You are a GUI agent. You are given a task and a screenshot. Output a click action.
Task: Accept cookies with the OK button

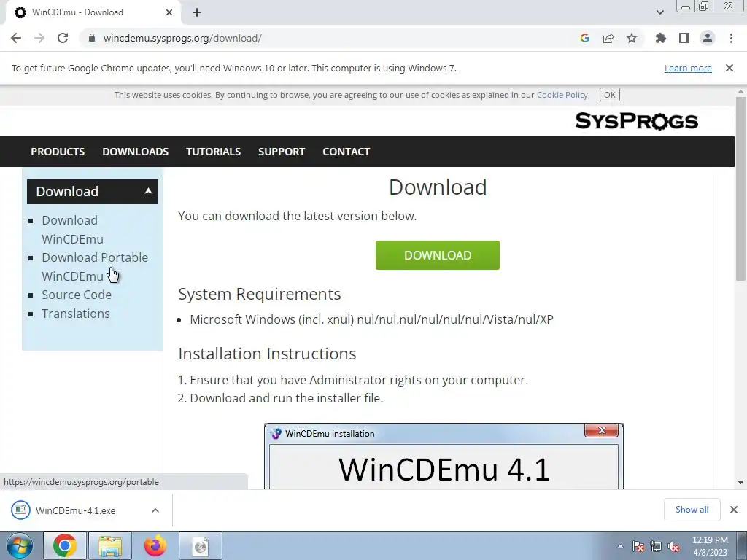tap(609, 95)
